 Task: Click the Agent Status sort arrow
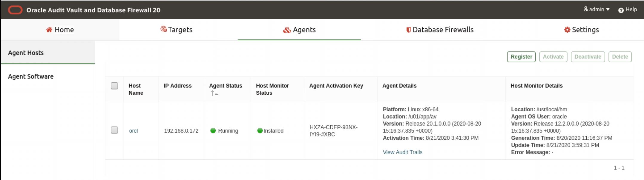point(214,93)
